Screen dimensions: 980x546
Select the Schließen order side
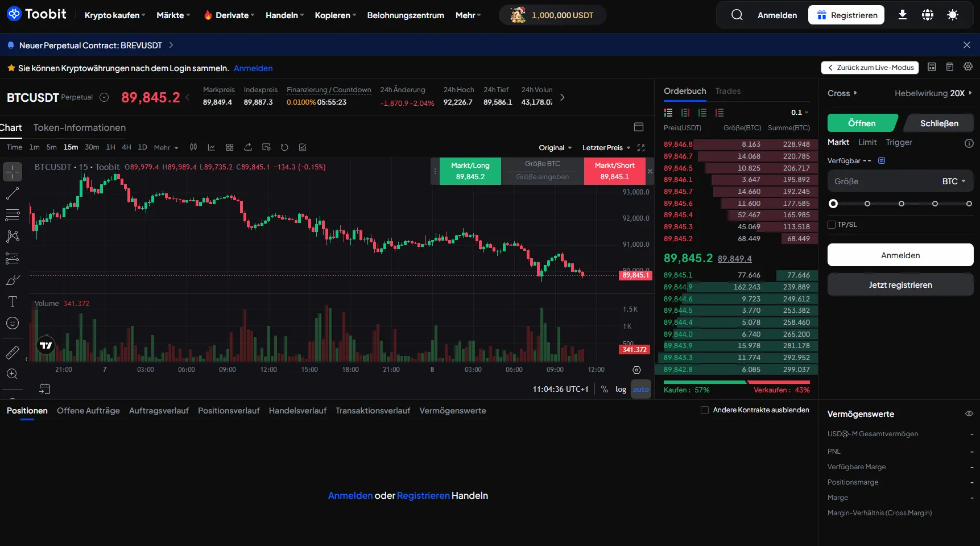tap(939, 123)
